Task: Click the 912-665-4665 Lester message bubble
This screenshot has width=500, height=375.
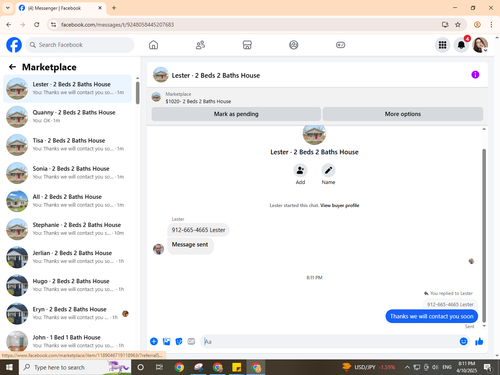Action: 198,230
